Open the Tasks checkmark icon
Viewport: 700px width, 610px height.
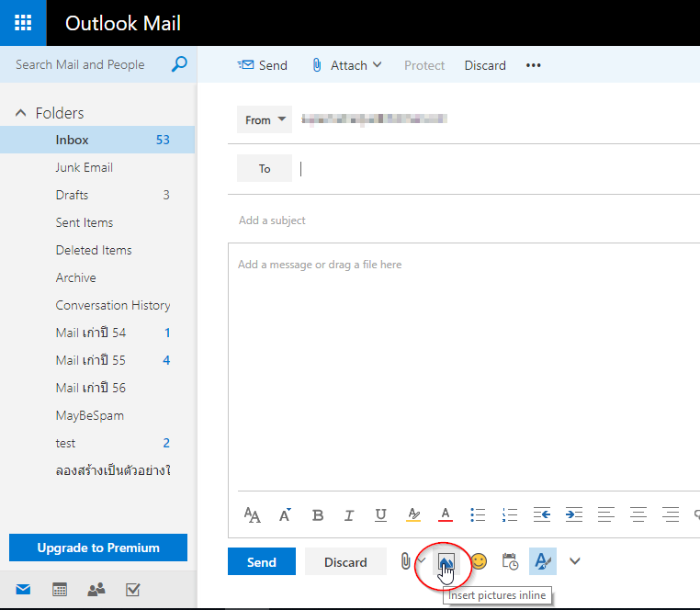(132, 590)
